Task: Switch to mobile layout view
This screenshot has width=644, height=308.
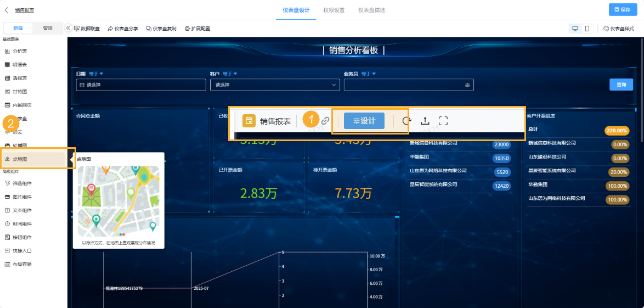Action: [x=587, y=29]
